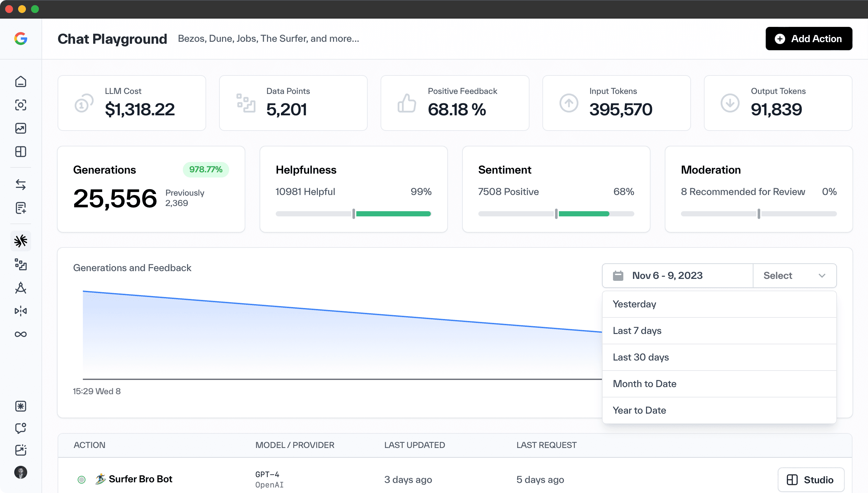Select the Home icon in the sidebar
The image size is (868, 493).
click(x=21, y=82)
